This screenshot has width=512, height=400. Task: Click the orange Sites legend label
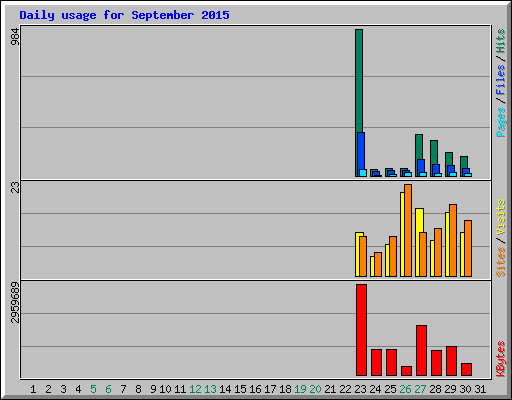[501, 262]
